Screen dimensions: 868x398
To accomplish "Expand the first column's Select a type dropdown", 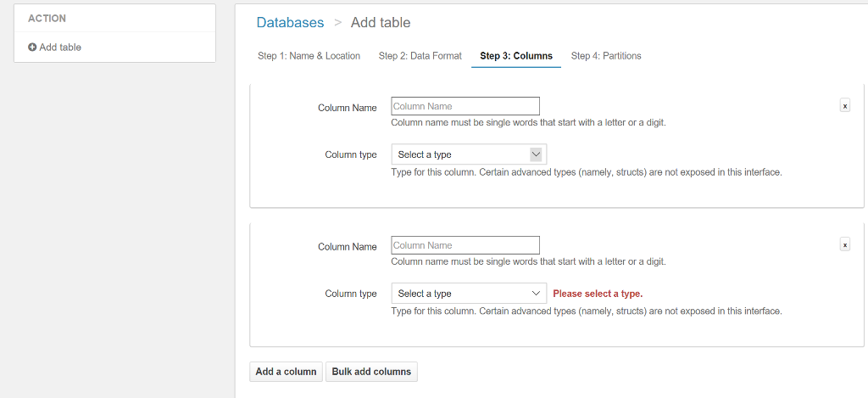I will pyautogui.click(x=468, y=154).
